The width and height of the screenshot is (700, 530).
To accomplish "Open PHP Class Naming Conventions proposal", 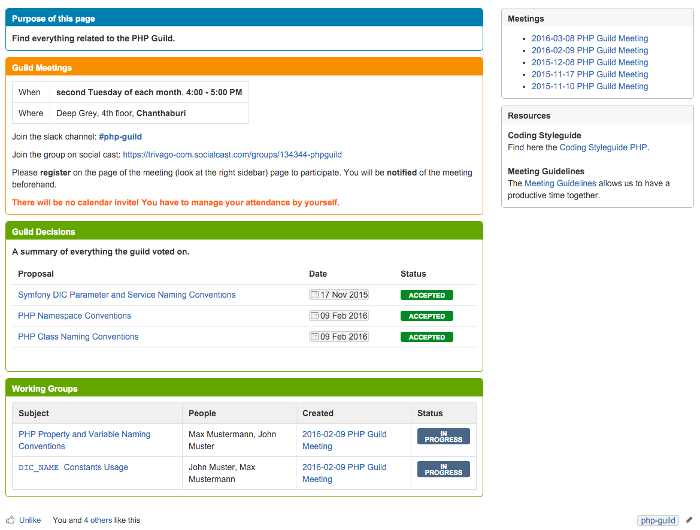I will (x=78, y=337).
